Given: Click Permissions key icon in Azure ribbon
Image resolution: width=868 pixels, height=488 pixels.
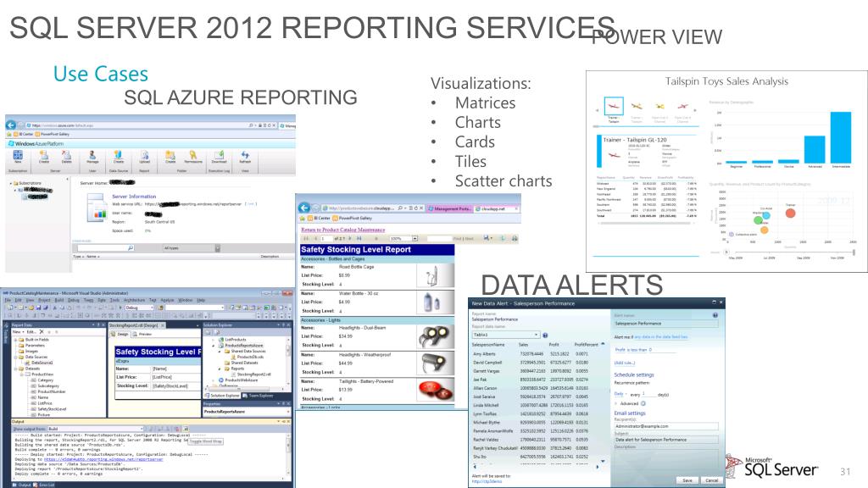Looking at the screenshot, I should [192, 157].
